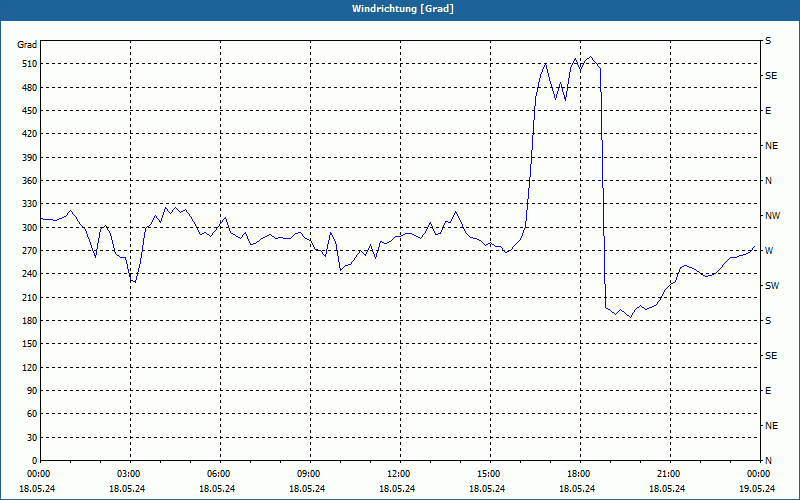Viewport: 800px width, 500px height.
Task: Select the 12:00 time axis label
Action: (397, 474)
